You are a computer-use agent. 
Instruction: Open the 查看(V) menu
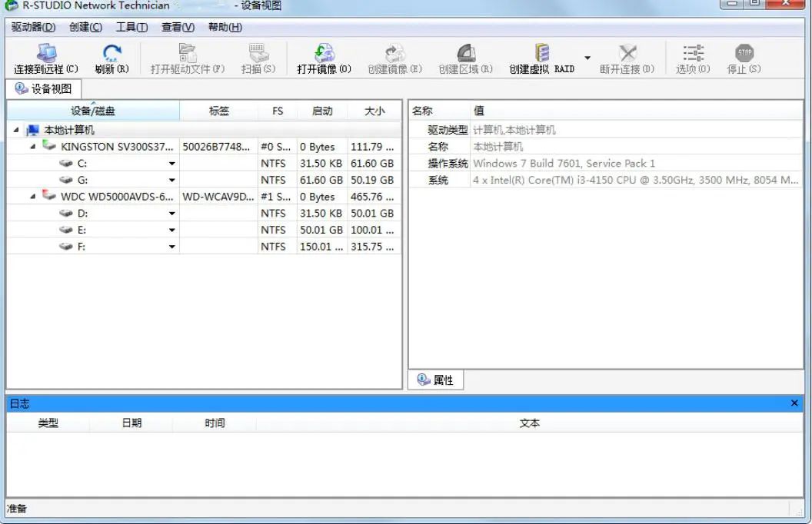[x=178, y=27]
